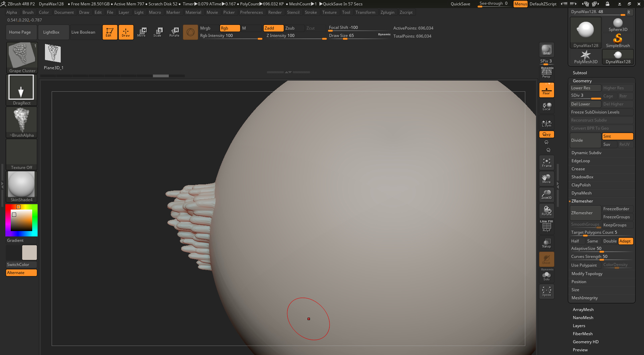Click the LightBox button

pyautogui.click(x=54, y=32)
